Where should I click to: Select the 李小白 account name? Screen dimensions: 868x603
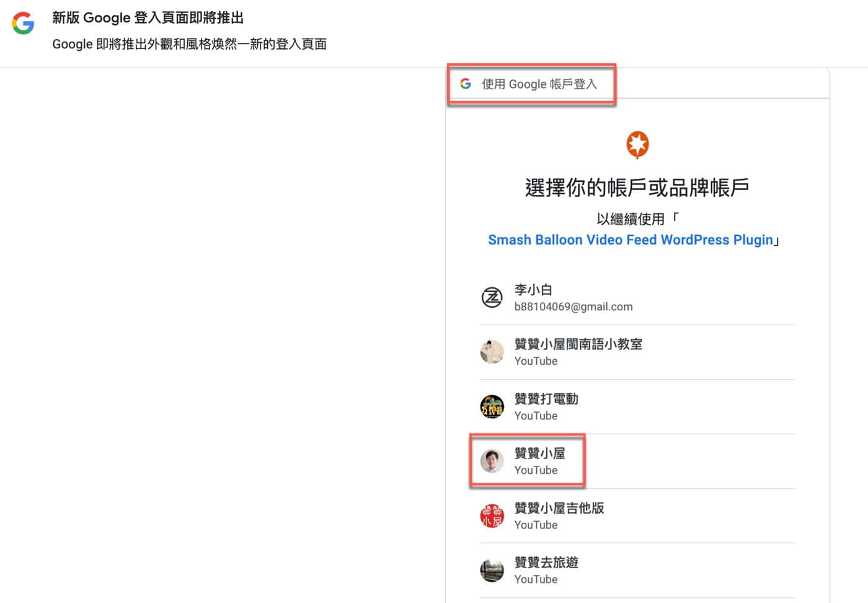(x=533, y=289)
